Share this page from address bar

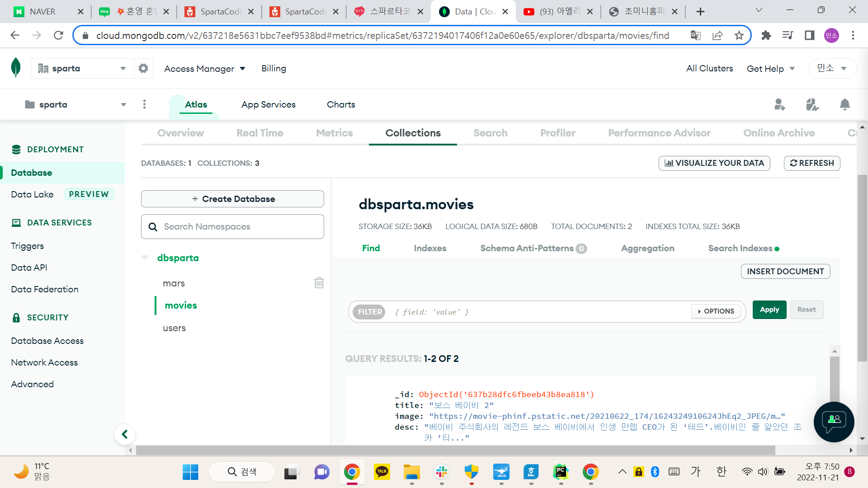click(717, 35)
